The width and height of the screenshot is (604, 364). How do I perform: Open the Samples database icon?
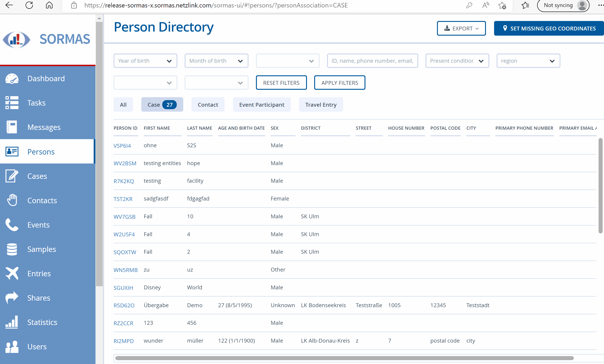click(12, 249)
